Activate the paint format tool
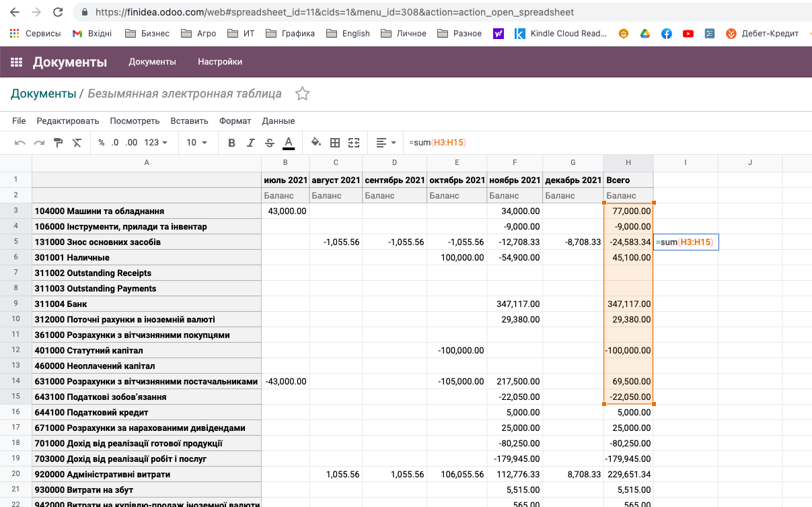 [x=58, y=143]
